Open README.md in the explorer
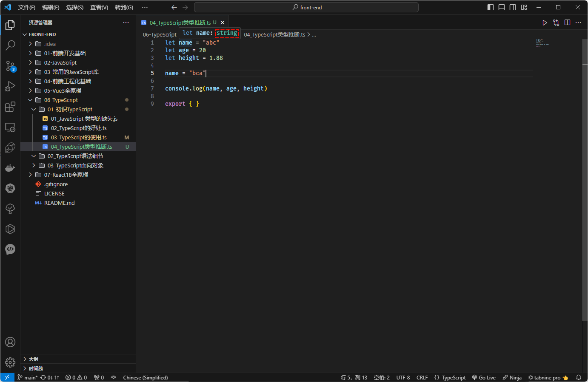Image resolution: width=588 pixels, height=382 pixels. [59, 203]
